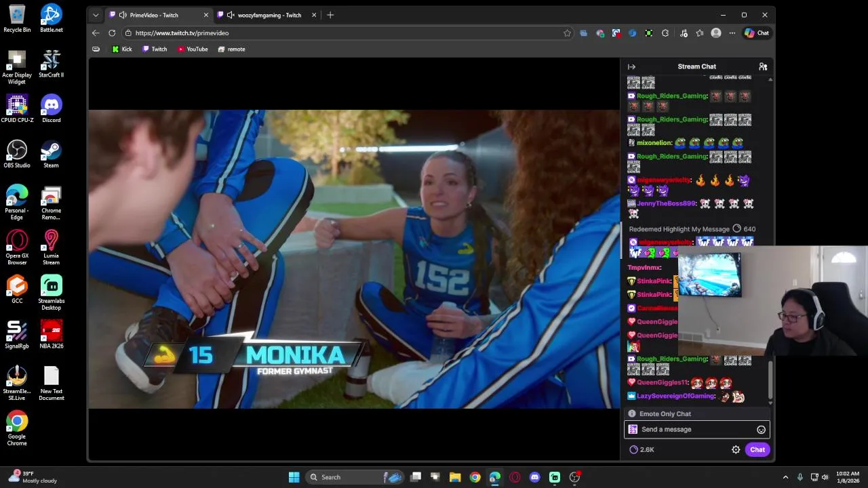Open the workspaces icon on bookmarks bar
This screenshot has height=488, width=868.
click(x=96, y=49)
